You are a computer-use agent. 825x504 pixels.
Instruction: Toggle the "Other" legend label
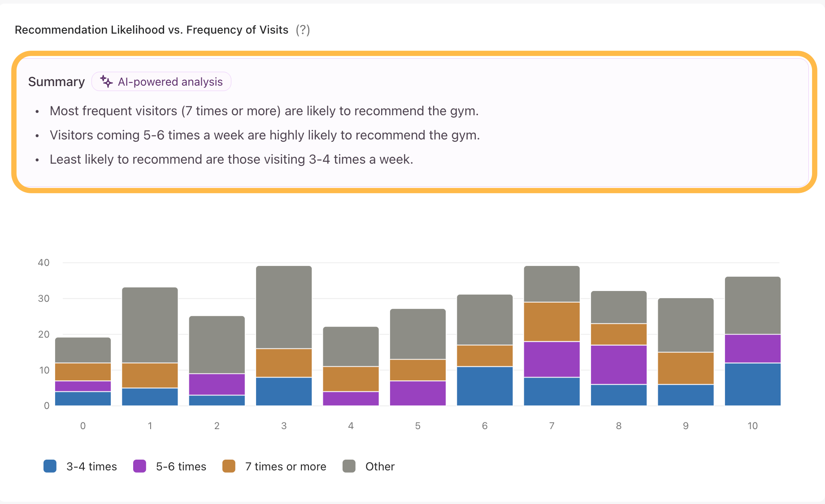tap(380, 467)
